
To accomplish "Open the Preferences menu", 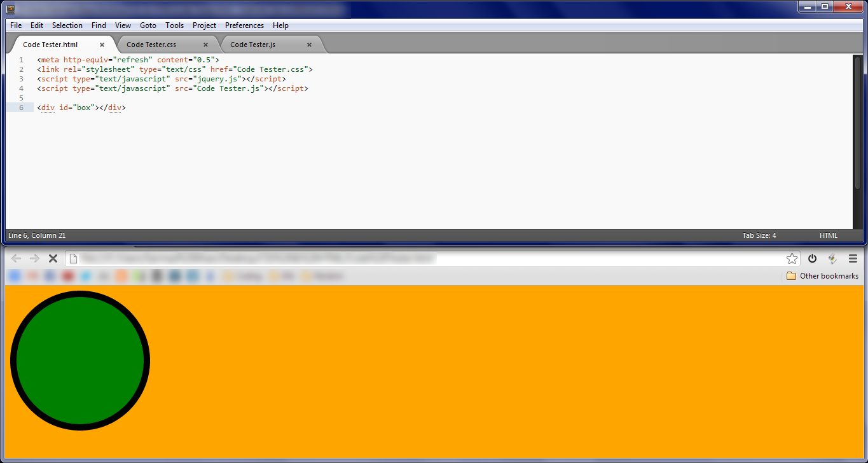I will coord(244,25).
